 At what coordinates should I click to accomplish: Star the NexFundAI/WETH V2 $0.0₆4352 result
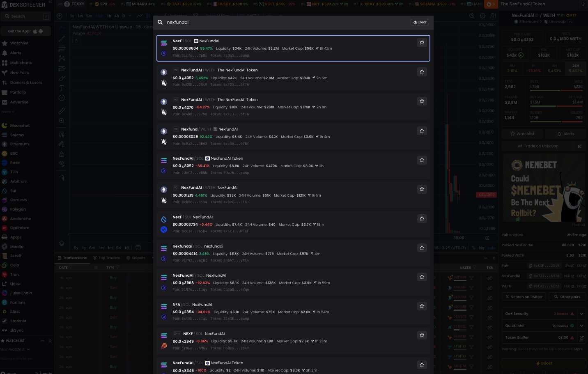tap(422, 72)
